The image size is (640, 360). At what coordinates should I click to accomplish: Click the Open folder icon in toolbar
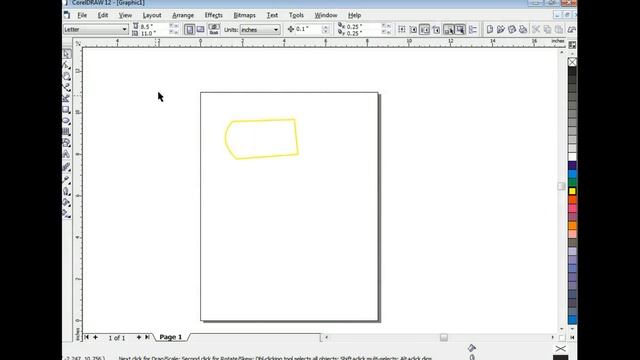click(x=501, y=29)
